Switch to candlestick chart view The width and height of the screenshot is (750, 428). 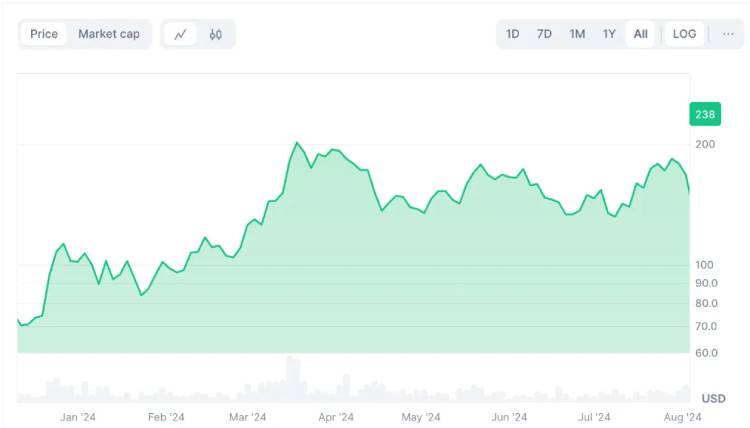(215, 34)
